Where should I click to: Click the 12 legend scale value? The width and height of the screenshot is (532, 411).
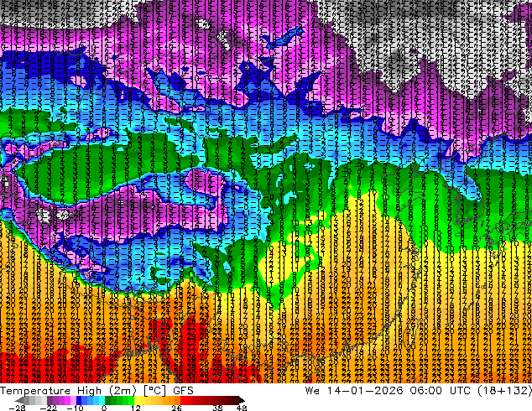[x=136, y=408]
